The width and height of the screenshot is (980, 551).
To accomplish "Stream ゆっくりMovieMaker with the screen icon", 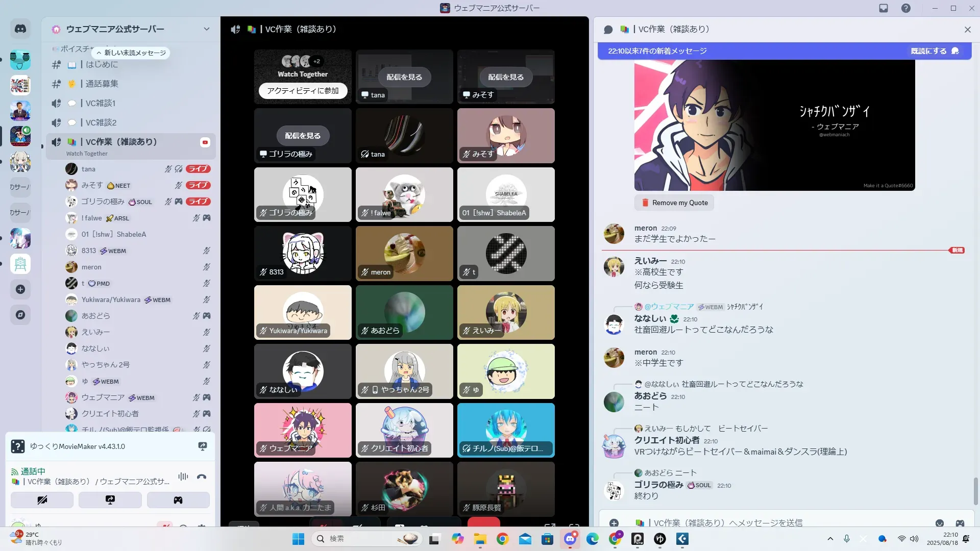I will click(203, 446).
